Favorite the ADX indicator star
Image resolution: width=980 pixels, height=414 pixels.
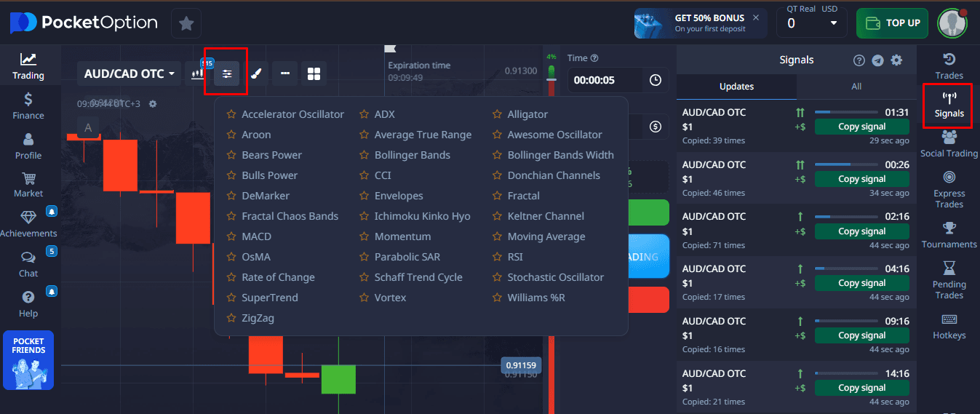tap(364, 114)
